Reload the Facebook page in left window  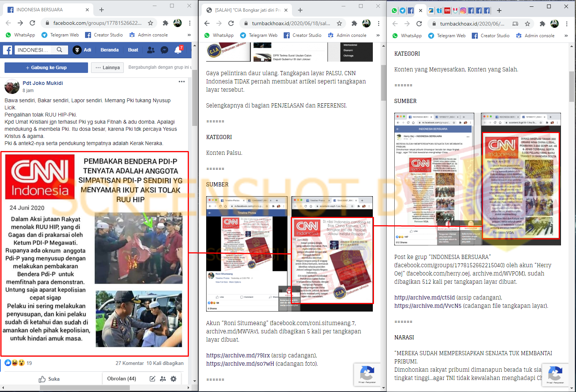32,23
